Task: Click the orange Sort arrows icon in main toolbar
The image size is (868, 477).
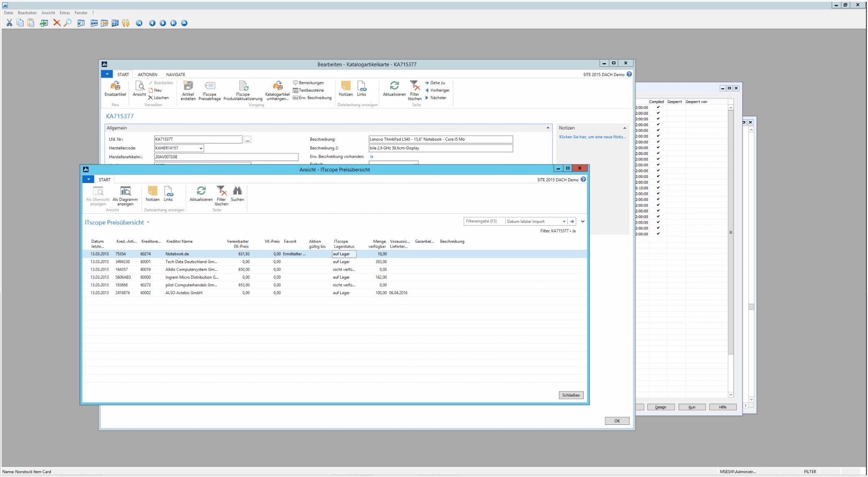Action: [125, 23]
